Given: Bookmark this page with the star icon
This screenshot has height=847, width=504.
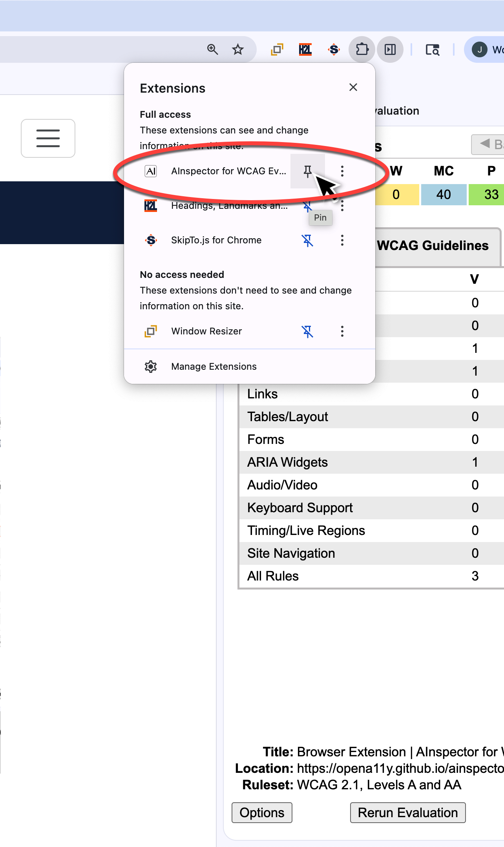Looking at the screenshot, I should [237, 49].
